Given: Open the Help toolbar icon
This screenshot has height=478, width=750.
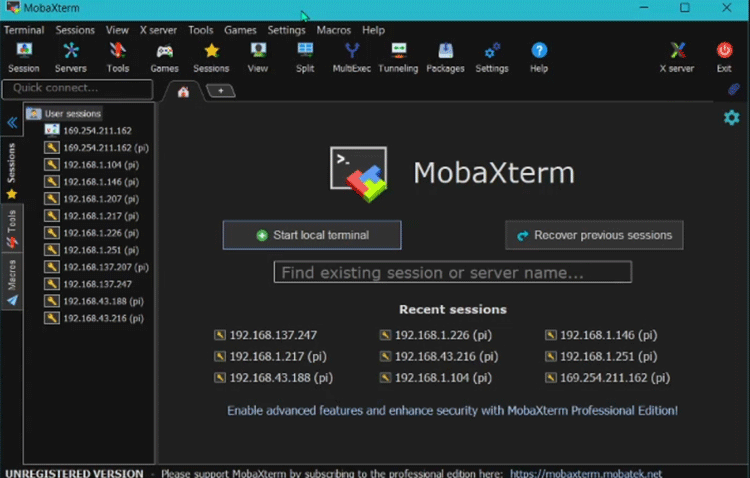Looking at the screenshot, I should pyautogui.click(x=539, y=57).
